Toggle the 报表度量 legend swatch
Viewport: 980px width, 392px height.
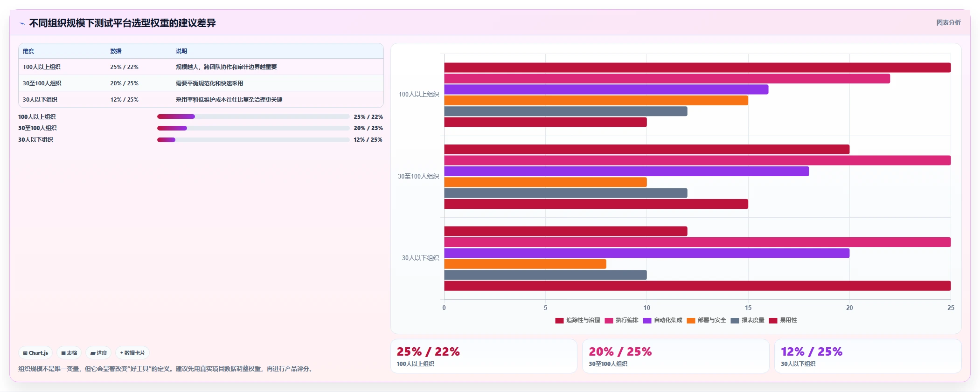pyautogui.click(x=735, y=320)
